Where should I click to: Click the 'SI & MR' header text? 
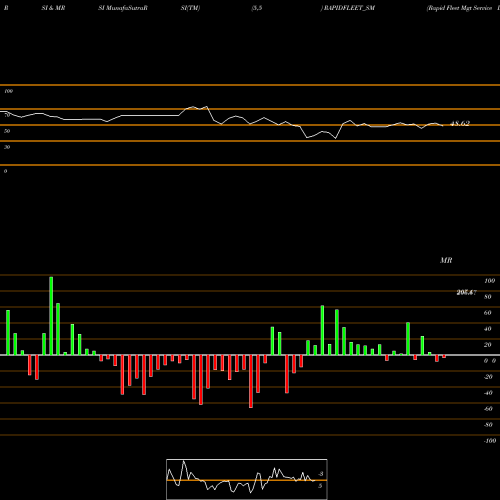pos(53,8)
